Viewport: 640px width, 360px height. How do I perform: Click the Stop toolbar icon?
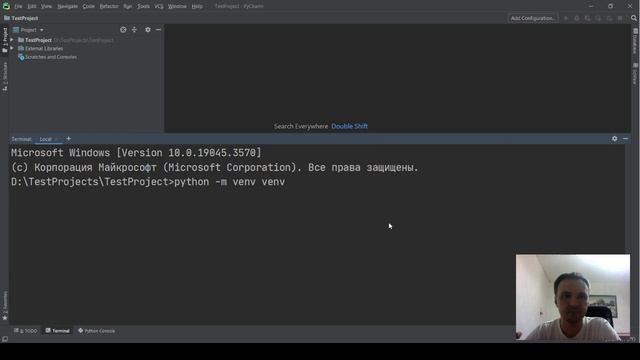(x=620, y=18)
